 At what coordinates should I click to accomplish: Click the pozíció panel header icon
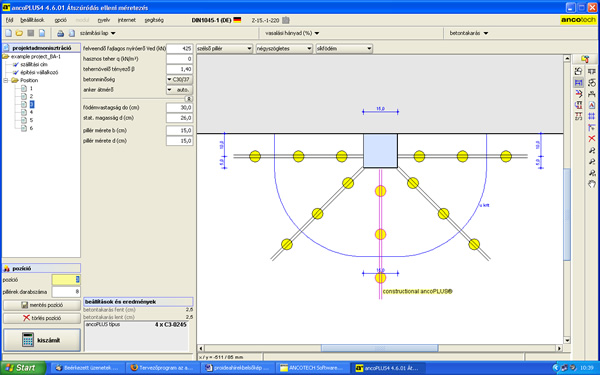(7, 268)
